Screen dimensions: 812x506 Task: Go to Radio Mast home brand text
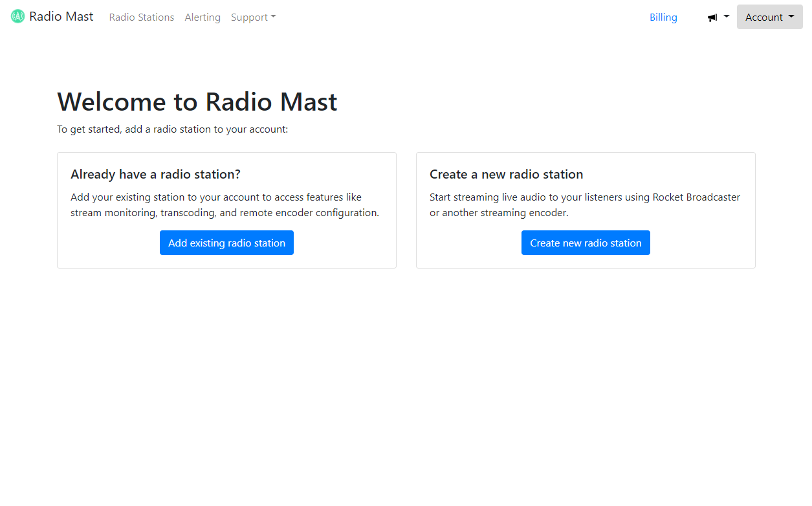coord(61,17)
